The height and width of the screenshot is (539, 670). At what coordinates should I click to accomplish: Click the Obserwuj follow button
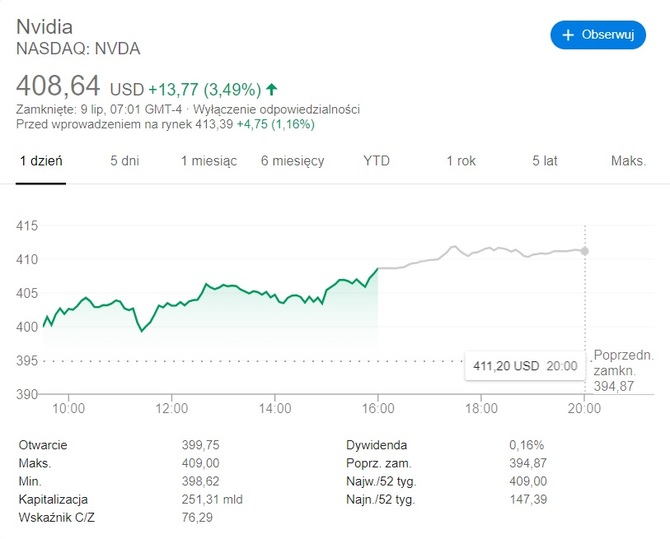click(x=598, y=35)
